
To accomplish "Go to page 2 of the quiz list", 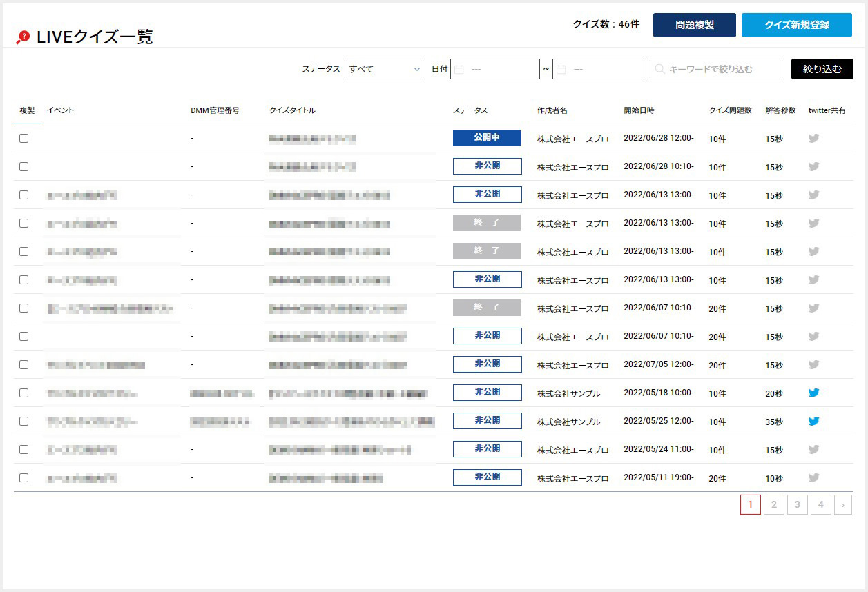I will (x=773, y=505).
